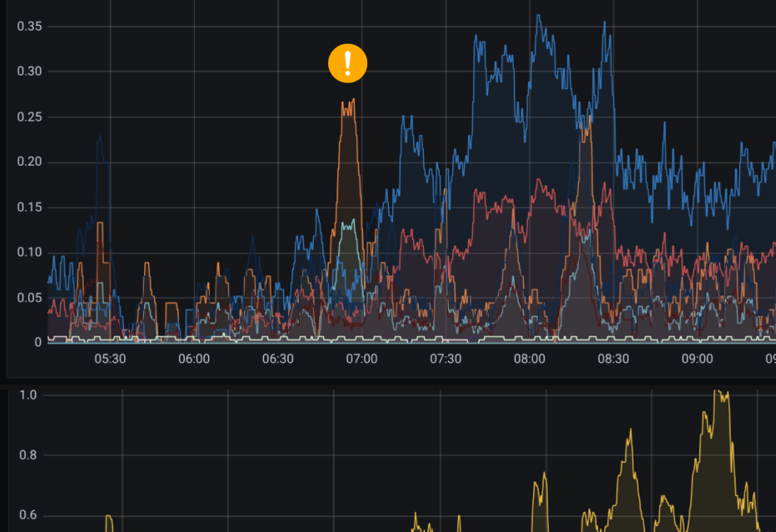Click the 07:30 time axis label
This screenshot has height=532, width=776.
coord(445,359)
